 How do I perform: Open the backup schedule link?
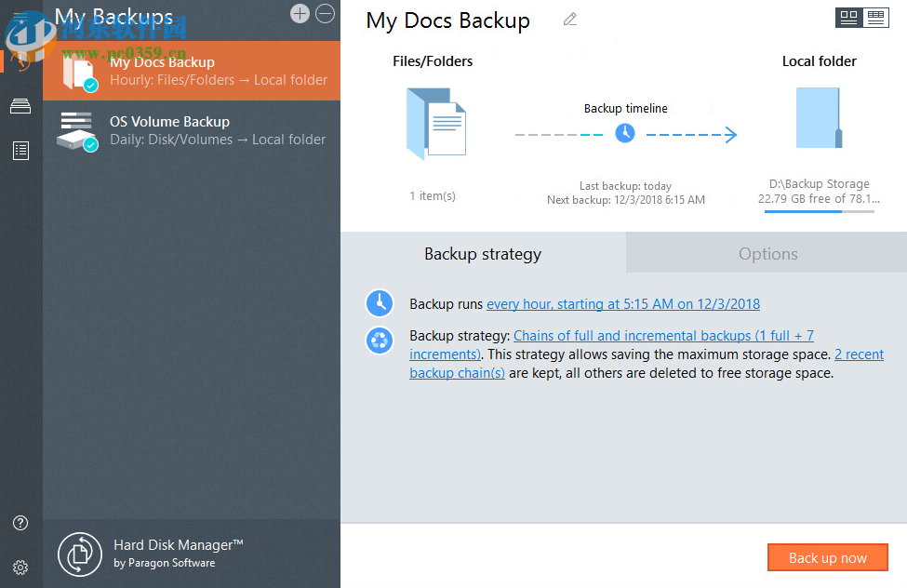click(x=623, y=303)
